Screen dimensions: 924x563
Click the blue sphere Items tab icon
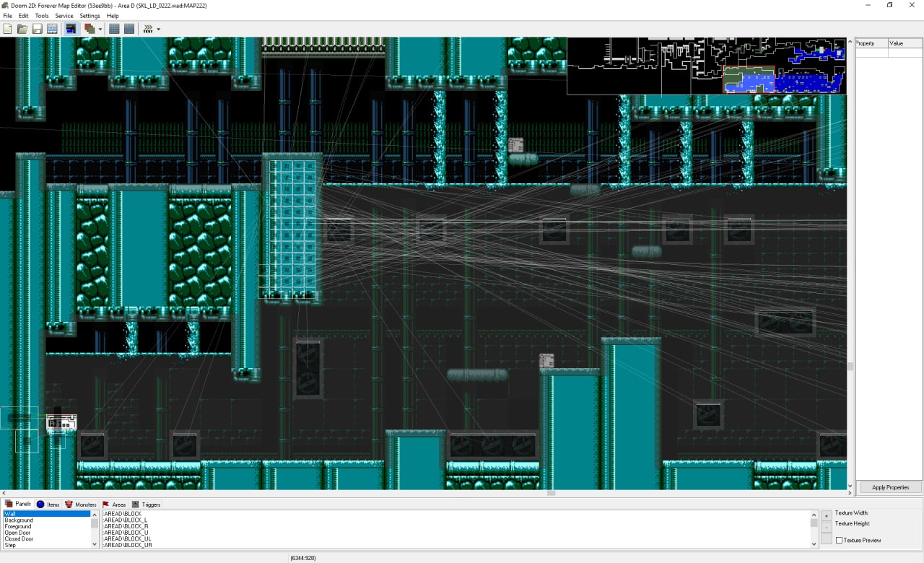point(40,505)
